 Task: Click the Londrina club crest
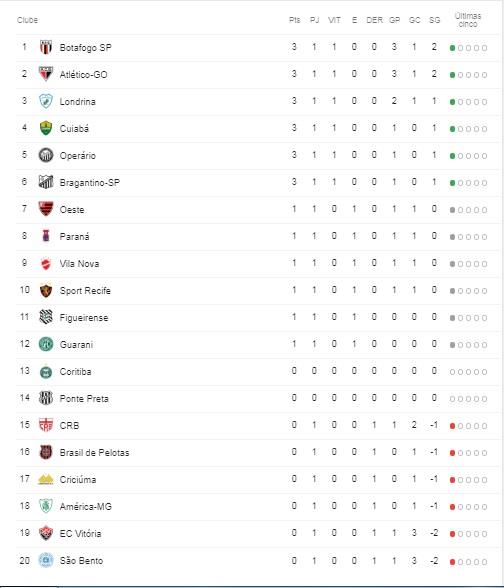point(46,101)
